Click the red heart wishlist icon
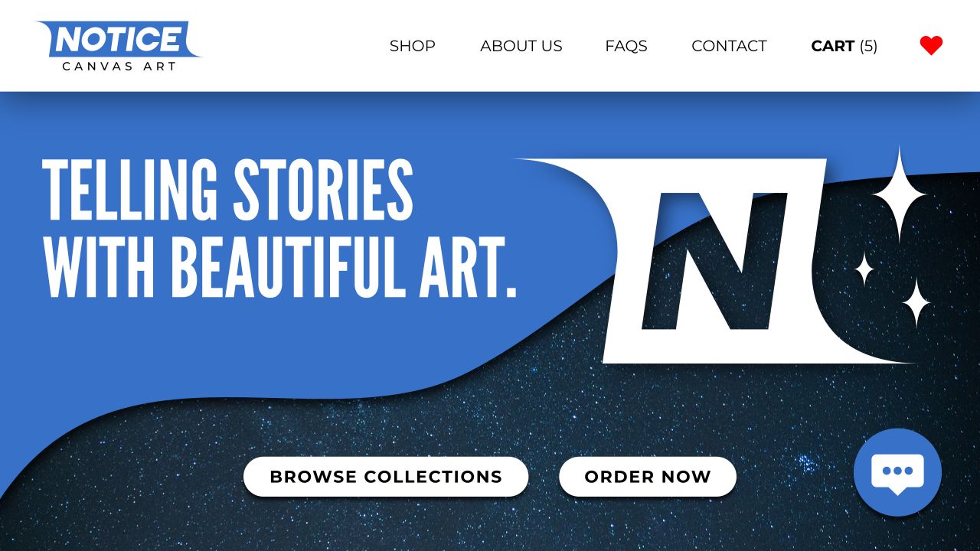Screen dimensions: 980x551 tap(931, 46)
